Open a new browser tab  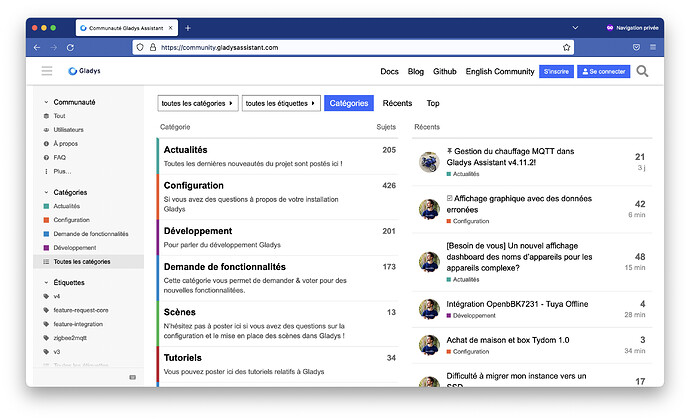pyautogui.click(x=188, y=27)
